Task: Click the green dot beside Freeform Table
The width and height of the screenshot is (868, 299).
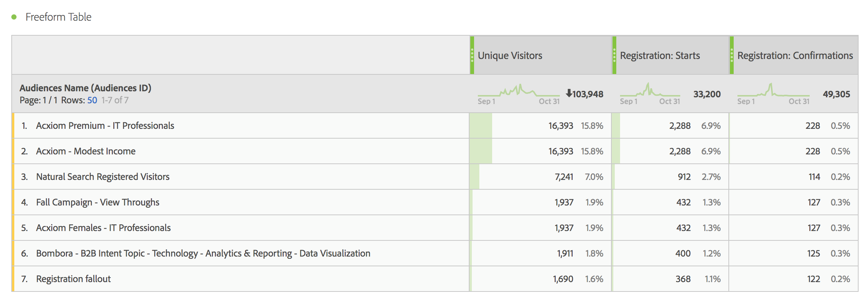Action: point(14,17)
